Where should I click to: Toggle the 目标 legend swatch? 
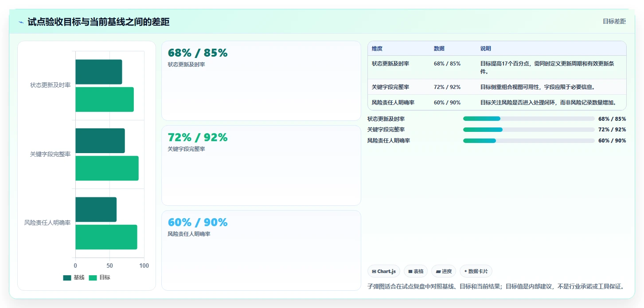[x=93, y=278]
